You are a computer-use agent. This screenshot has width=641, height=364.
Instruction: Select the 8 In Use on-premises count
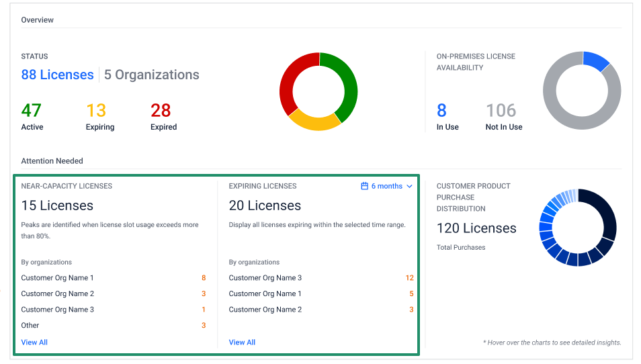(441, 110)
